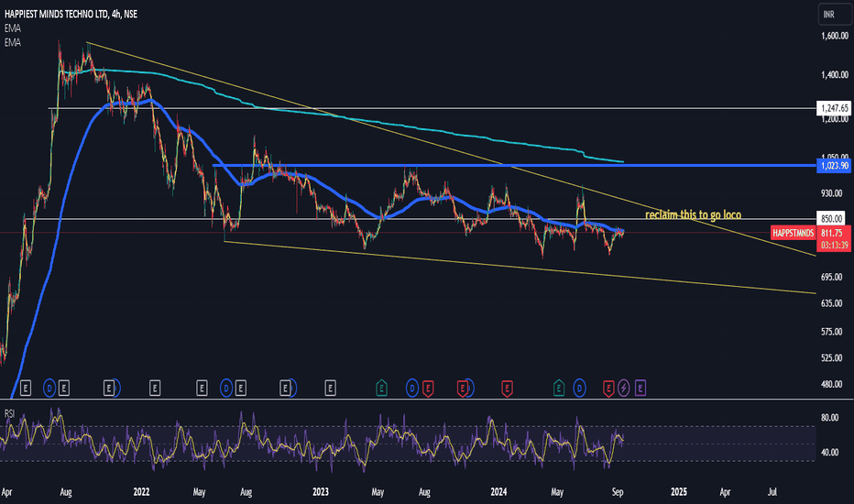Click the purple lightning event marker

click(624, 388)
